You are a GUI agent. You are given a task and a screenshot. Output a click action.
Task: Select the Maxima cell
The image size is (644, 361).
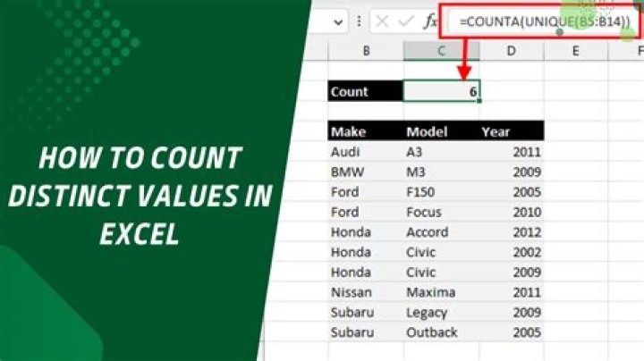click(441, 292)
